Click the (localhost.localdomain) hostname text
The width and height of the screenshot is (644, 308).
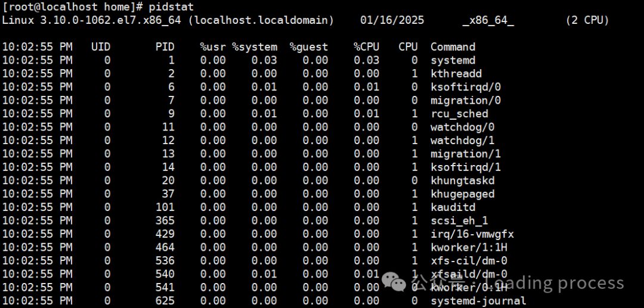click(261, 20)
